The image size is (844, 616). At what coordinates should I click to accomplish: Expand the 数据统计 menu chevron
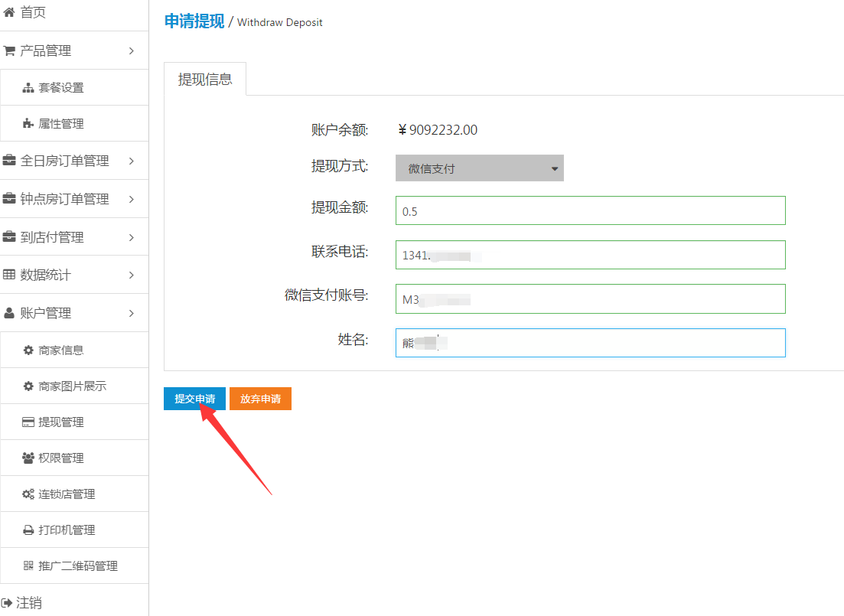pos(132,275)
